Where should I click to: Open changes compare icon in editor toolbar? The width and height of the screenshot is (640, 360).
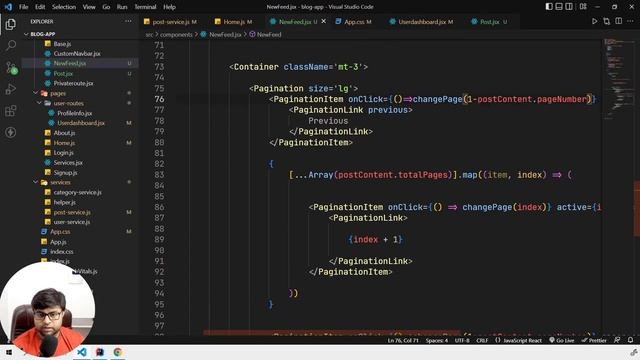tap(607, 21)
